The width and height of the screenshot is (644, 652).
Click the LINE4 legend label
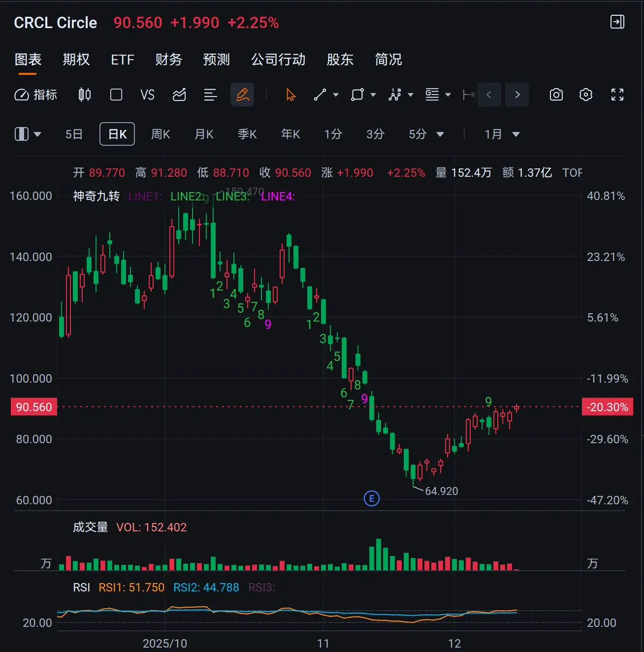click(x=278, y=196)
